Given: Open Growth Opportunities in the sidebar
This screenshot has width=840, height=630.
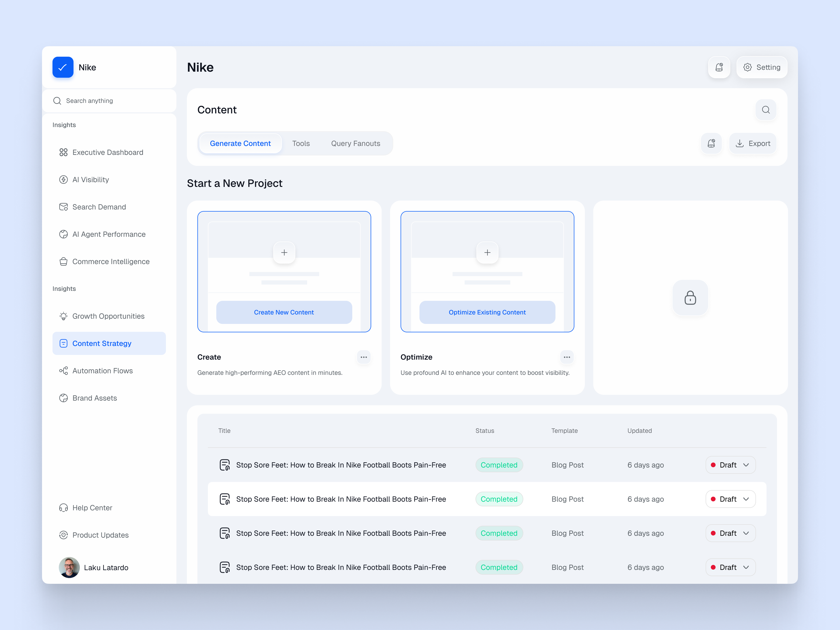Looking at the screenshot, I should point(109,316).
